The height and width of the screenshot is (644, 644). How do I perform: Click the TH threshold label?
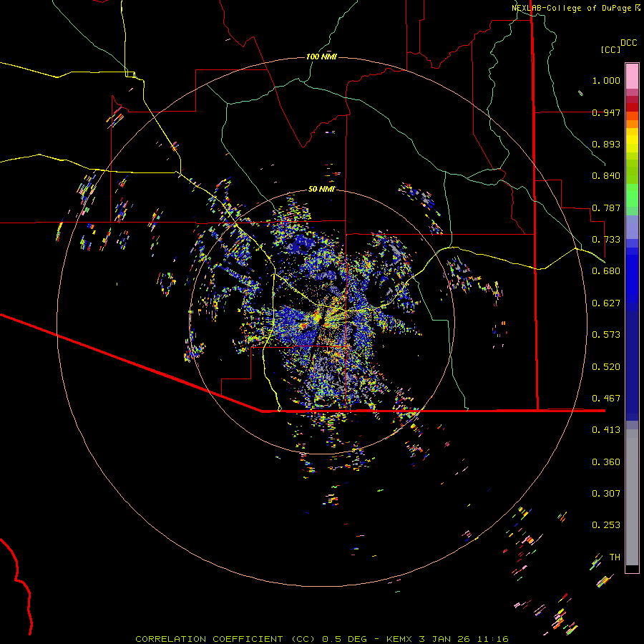point(615,557)
